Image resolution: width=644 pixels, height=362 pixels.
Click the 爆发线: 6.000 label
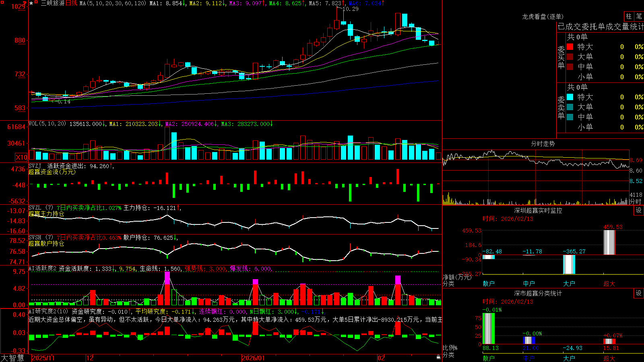tap(250, 268)
